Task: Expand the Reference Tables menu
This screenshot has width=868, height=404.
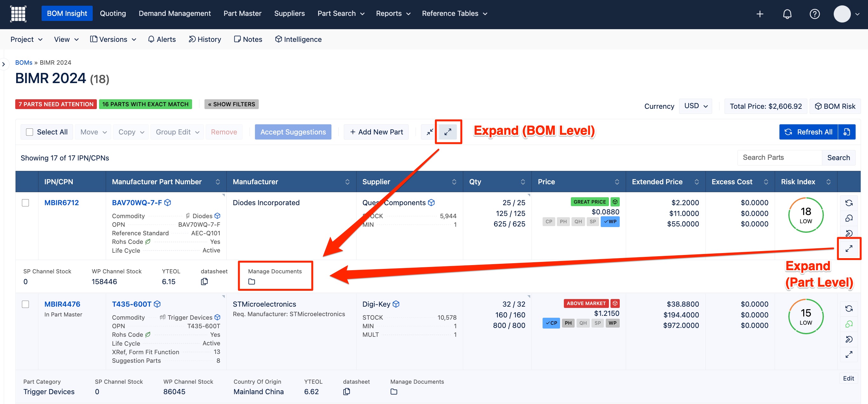Action: [x=455, y=13]
